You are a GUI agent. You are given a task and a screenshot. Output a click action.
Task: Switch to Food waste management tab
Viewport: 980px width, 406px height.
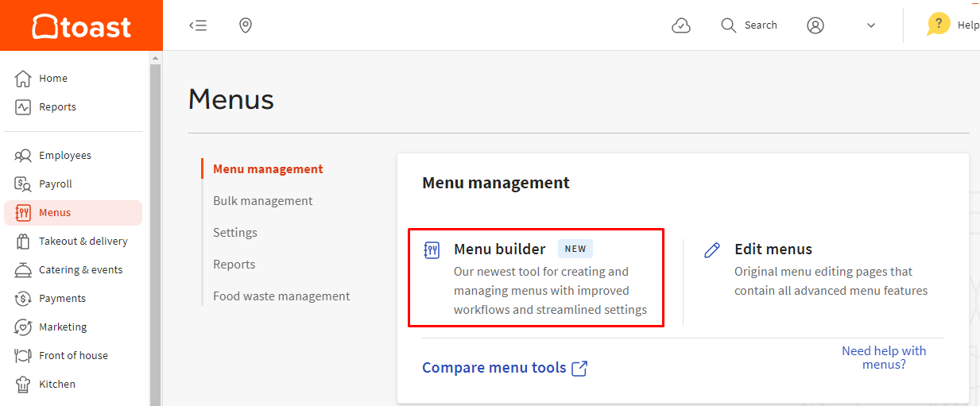coord(281,296)
